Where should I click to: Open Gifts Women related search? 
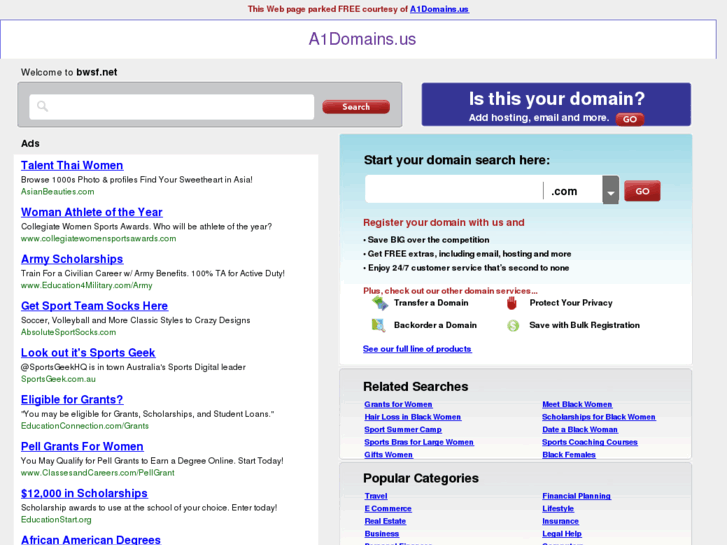(388, 455)
